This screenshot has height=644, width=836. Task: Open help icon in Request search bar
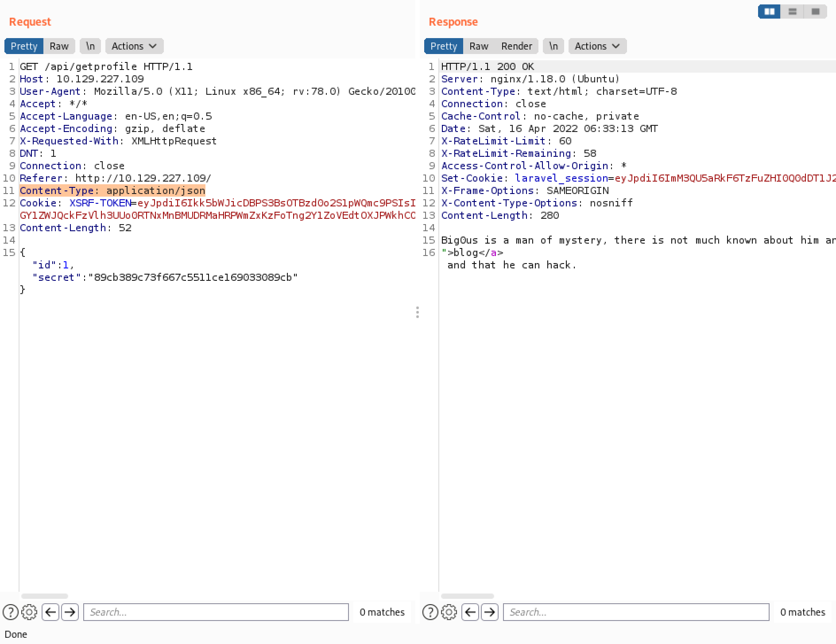tap(11, 612)
